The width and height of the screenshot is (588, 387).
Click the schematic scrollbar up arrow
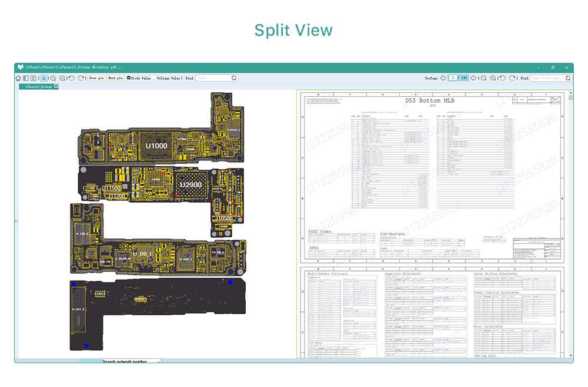pyautogui.click(x=571, y=92)
